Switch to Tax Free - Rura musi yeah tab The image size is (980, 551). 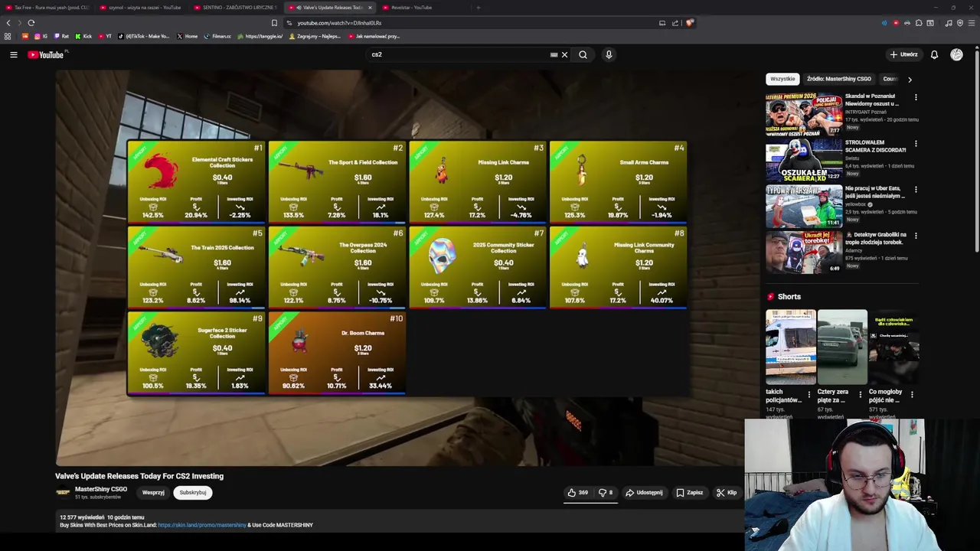tap(47, 8)
